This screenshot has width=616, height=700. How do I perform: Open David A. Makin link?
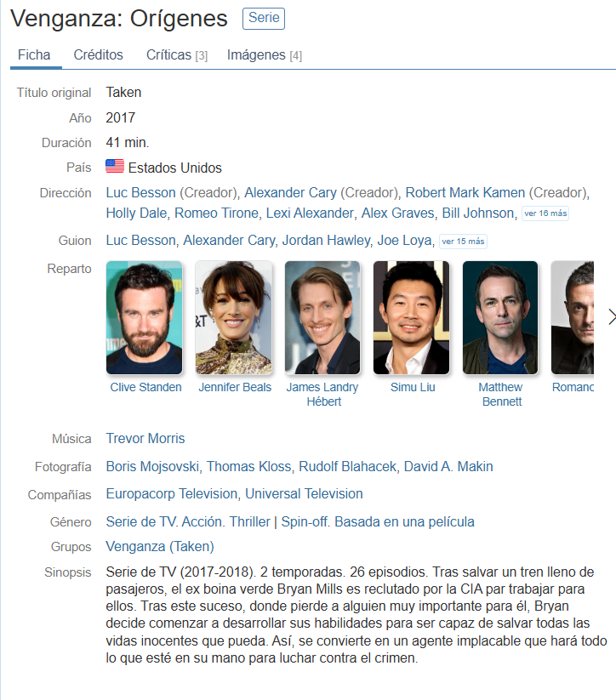click(x=448, y=466)
